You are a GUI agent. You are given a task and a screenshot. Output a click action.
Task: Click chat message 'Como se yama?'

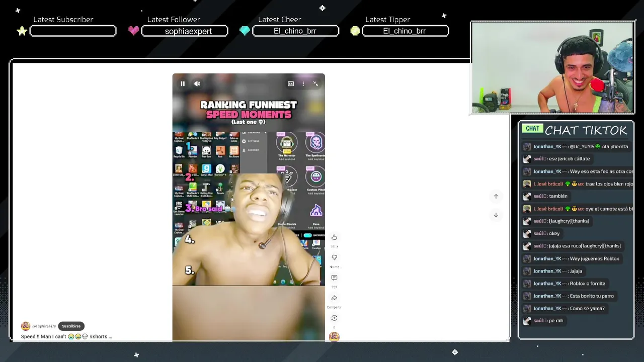(587, 308)
